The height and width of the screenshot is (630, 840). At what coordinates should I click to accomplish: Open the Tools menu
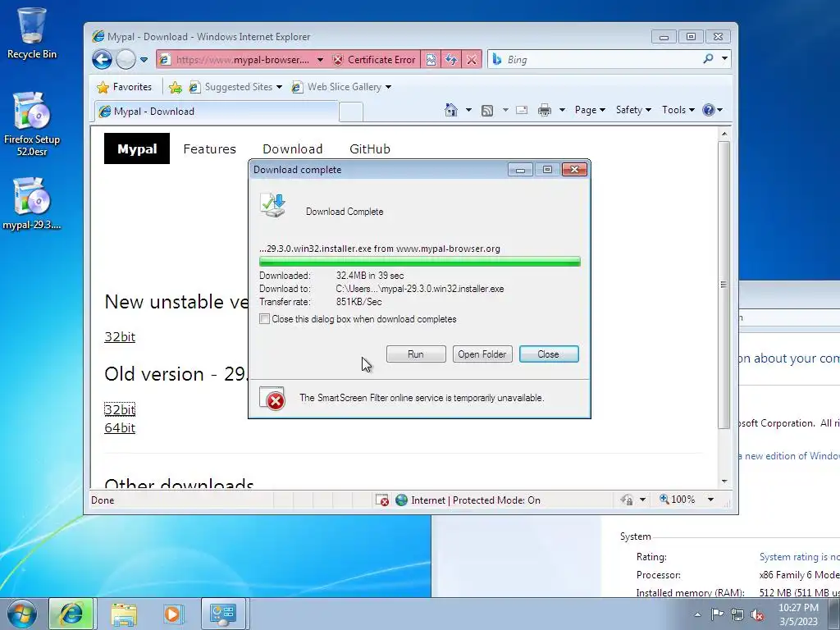pyautogui.click(x=678, y=110)
